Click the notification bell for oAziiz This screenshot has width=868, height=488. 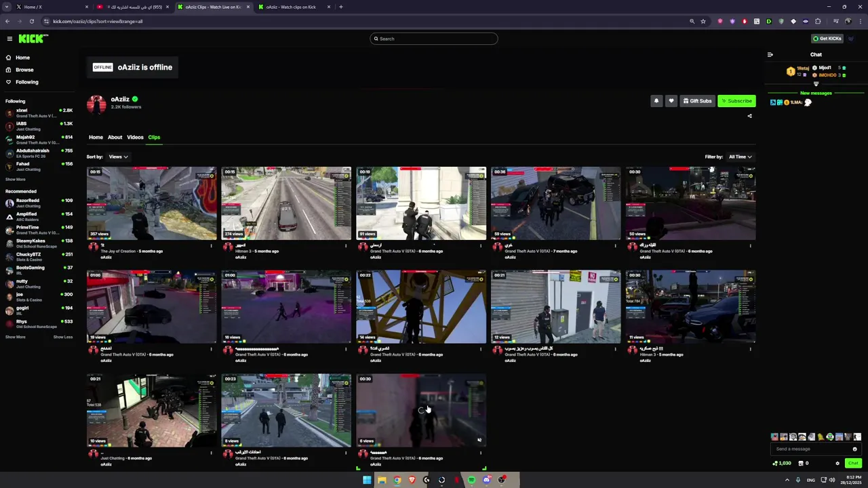tap(656, 101)
